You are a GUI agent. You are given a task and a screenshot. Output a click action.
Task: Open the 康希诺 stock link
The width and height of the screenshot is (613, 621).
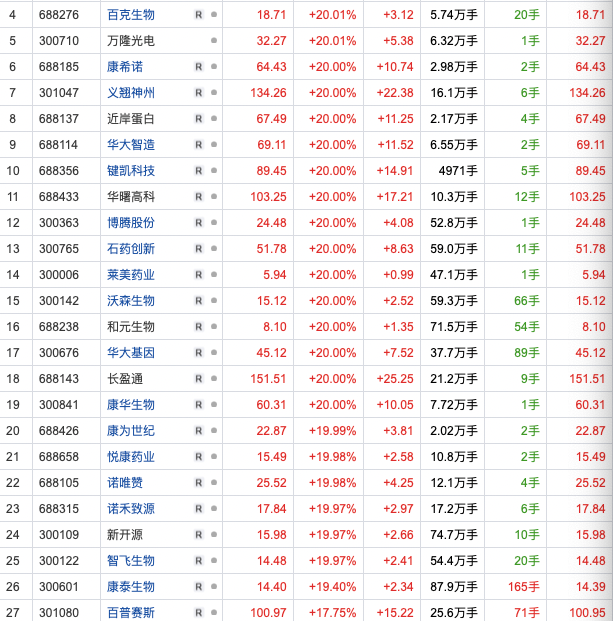click(x=125, y=67)
